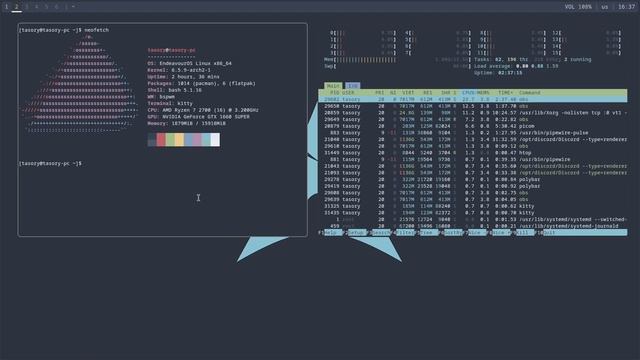Click the Mem usage meter in htop
This screenshot has height=360, width=640.
pos(397,60)
